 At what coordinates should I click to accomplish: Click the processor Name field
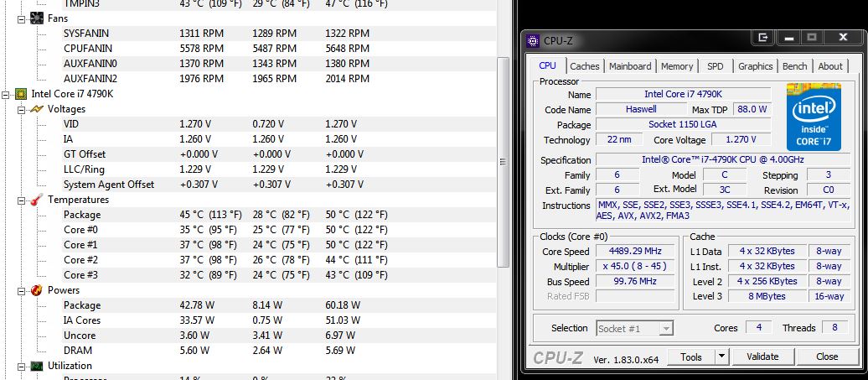click(683, 95)
